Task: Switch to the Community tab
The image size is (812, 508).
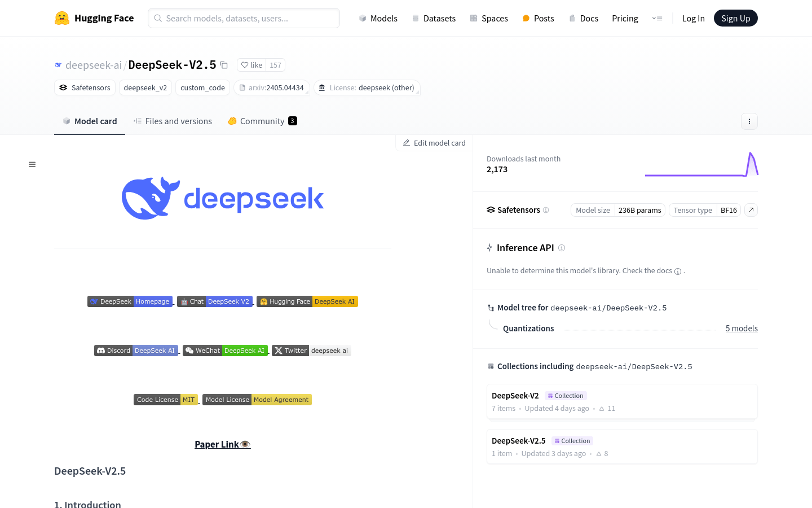Action: pos(262,121)
